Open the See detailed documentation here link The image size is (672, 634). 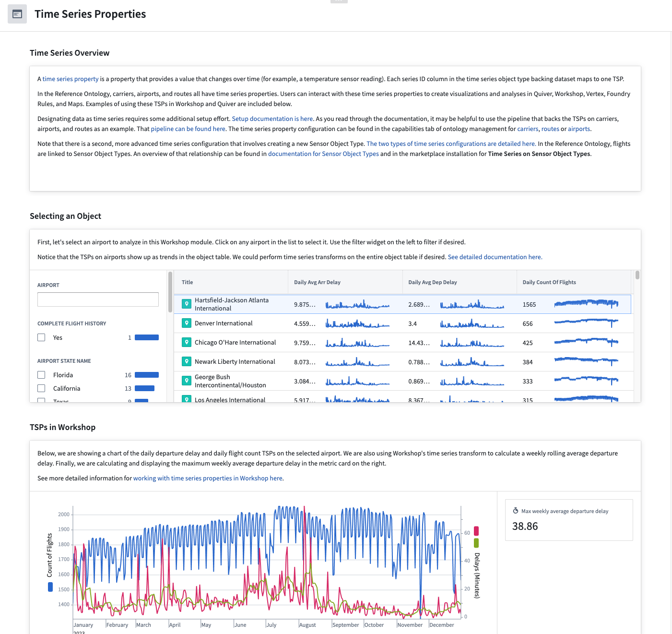click(495, 257)
